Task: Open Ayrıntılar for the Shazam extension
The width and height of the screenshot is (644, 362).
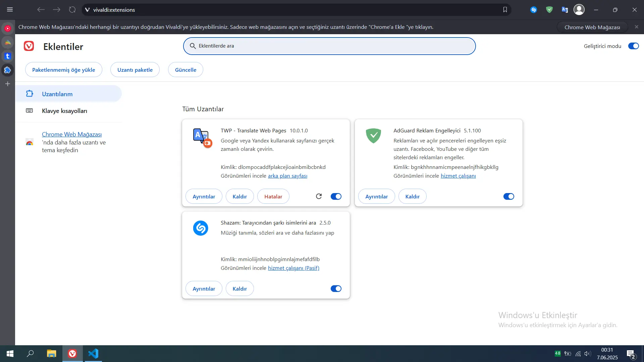Action: 204,289
